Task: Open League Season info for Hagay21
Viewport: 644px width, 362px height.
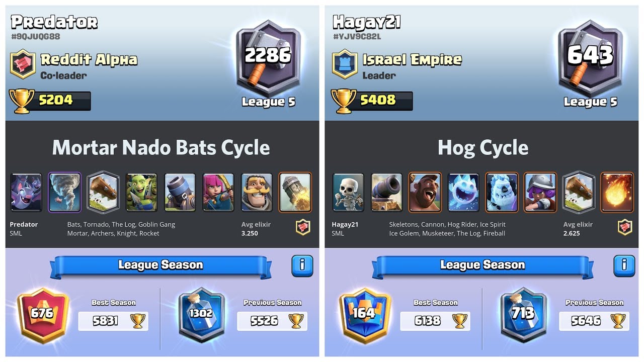Action: (x=624, y=265)
